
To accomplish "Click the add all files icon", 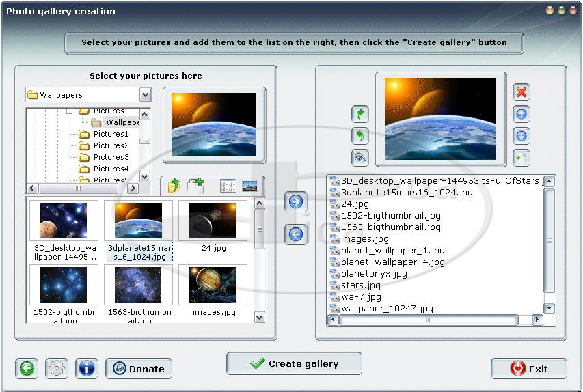I will 196,185.
